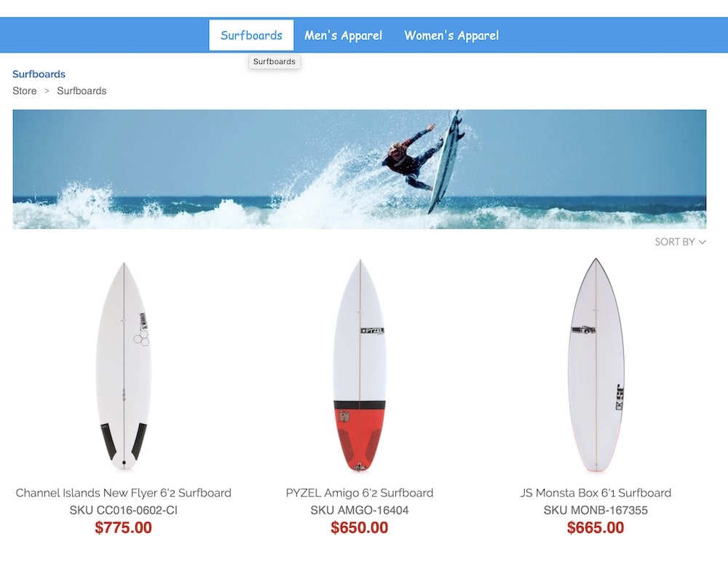Screen dimensions: 728x563
Task: Open the JS Monsta Box 6'1 Surfboard title
Action: click(596, 492)
